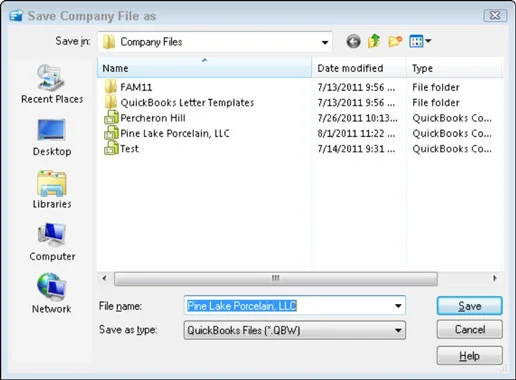Close the Save Company File as dialog
516x380 pixels.
[x=495, y=15]
